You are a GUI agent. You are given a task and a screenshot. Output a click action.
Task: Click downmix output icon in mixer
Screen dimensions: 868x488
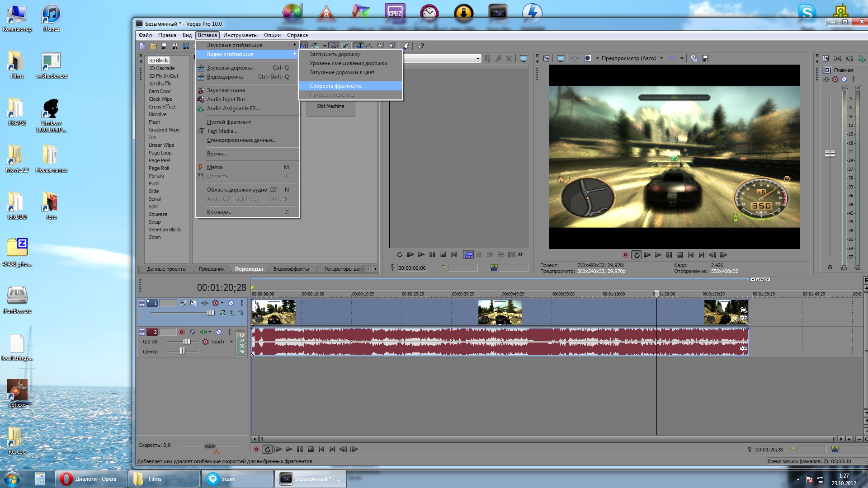838,59
